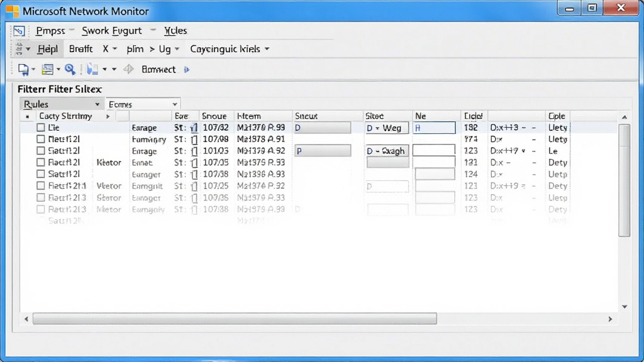Click the scroll down arrow on right

coord(625,307)
